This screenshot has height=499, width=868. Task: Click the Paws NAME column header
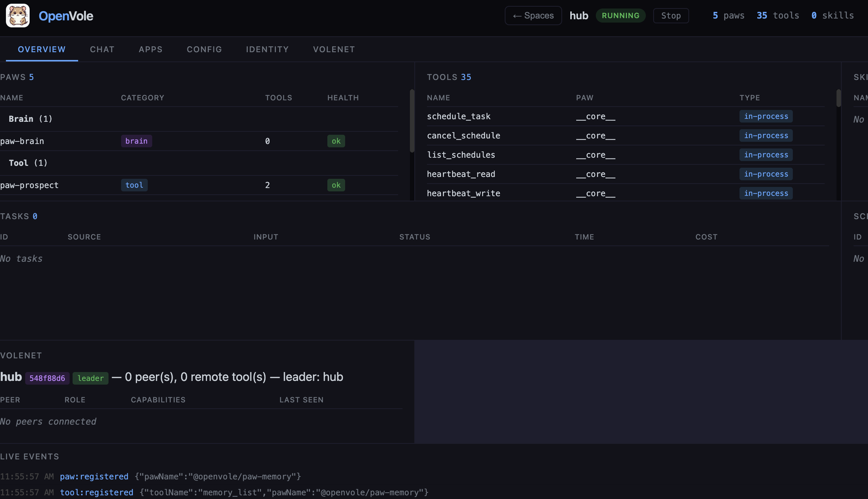[11, 98]
